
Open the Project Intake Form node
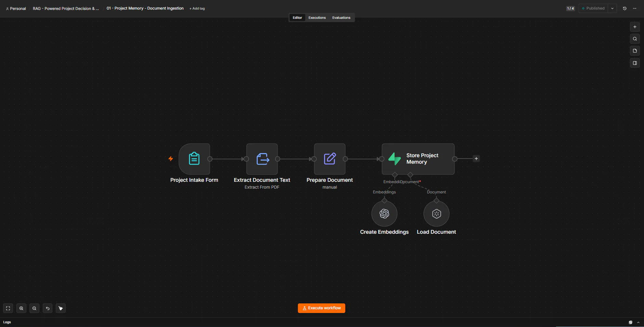pos(194,159)
